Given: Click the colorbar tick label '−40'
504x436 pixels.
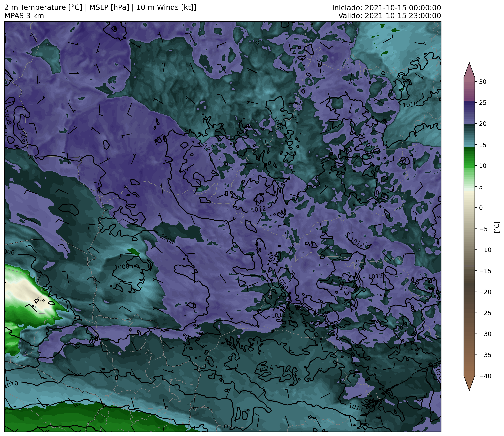Looking at the screenshot, I should (485, 376).
